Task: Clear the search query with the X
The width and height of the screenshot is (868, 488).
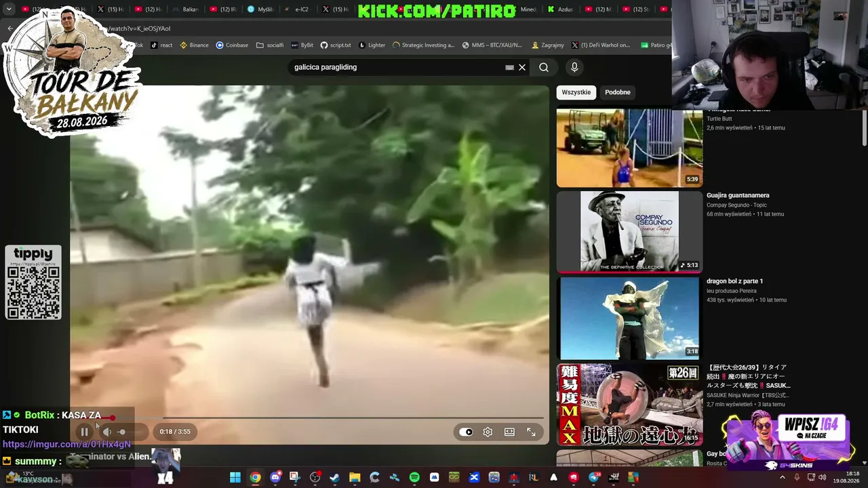Action: point(522,67)
